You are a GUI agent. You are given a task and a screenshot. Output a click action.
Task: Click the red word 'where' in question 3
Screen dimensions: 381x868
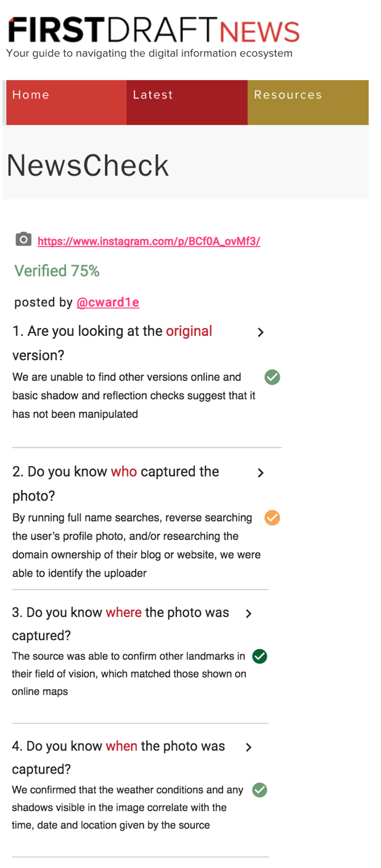tap(123, 613)
